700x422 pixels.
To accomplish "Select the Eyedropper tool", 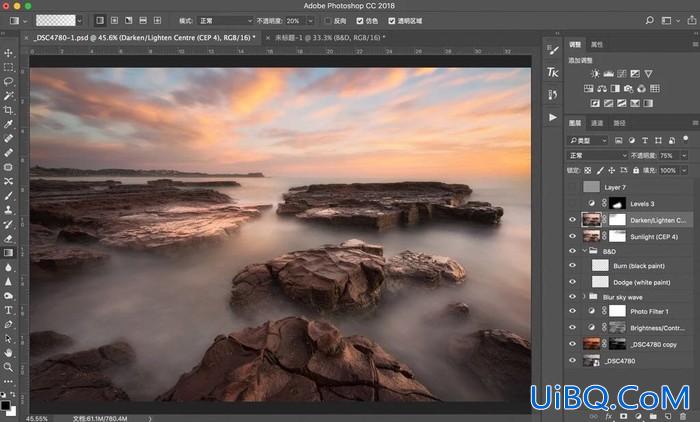I will [x=8, y=124].
